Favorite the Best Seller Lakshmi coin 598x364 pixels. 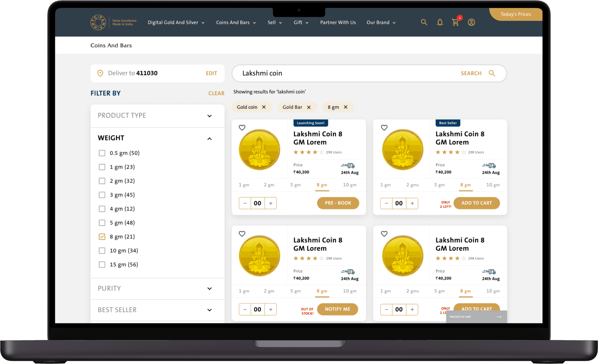click(x=384, y=128)
